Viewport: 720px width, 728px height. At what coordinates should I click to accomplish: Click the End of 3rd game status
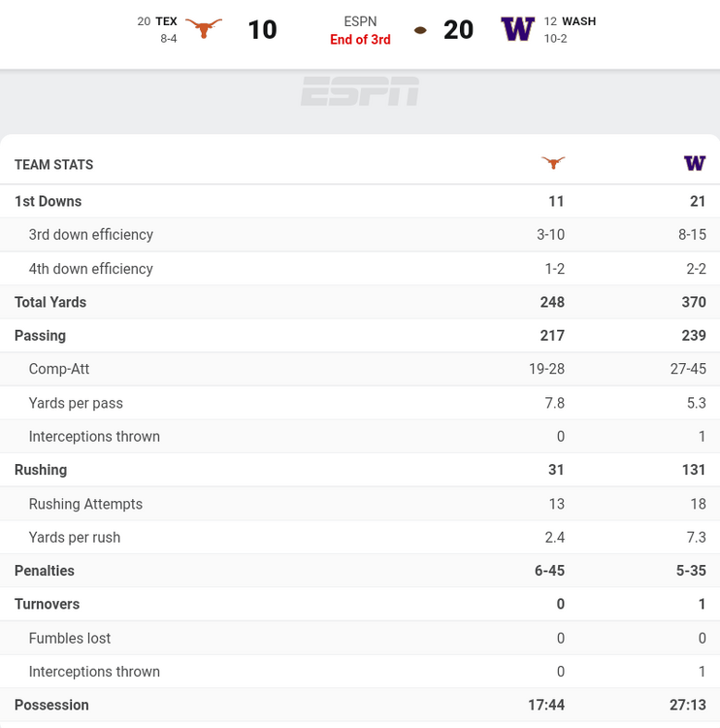click(360, 40)
